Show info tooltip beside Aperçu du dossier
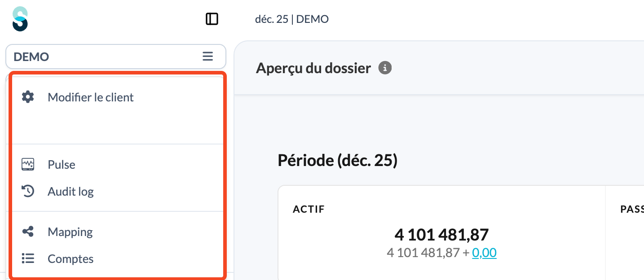Image resolution: width=644 pixels, height=280 pixels. click(x=385, y=68)
